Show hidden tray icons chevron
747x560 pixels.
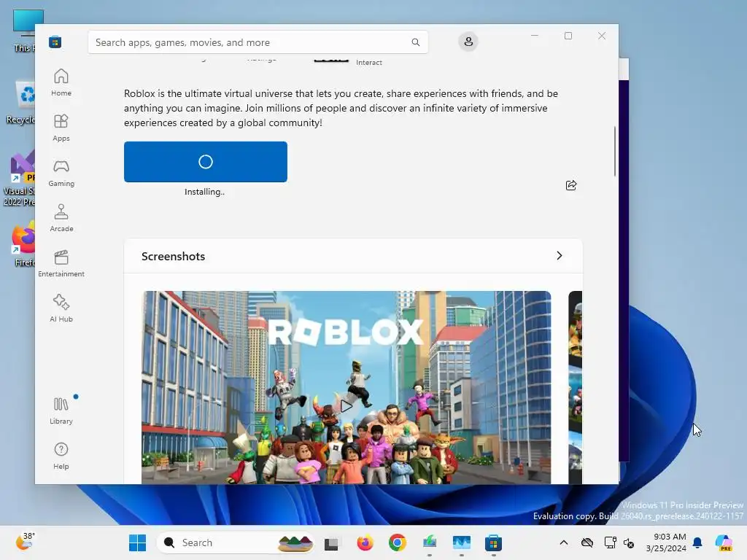[x=564, y=542]
